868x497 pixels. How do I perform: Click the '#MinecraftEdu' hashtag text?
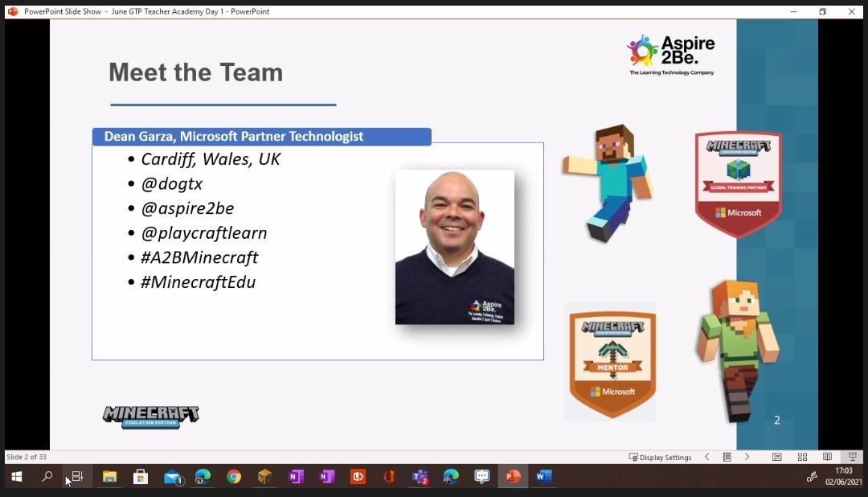199,282
